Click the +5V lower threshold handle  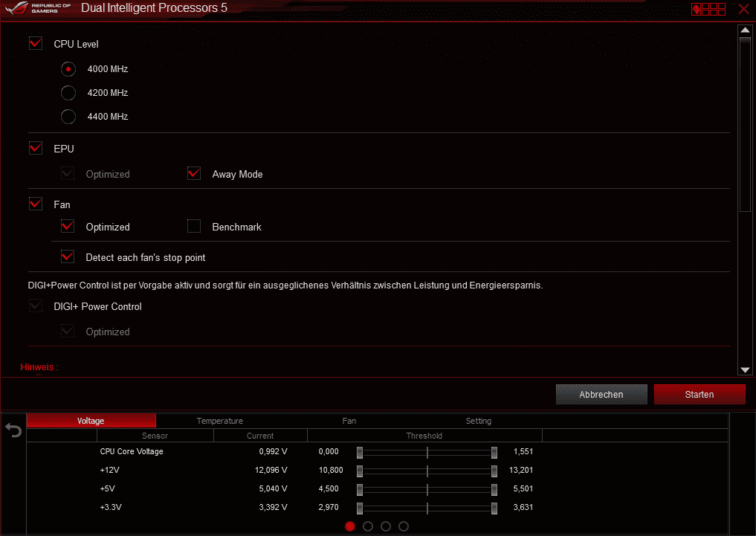pos(360,489)
